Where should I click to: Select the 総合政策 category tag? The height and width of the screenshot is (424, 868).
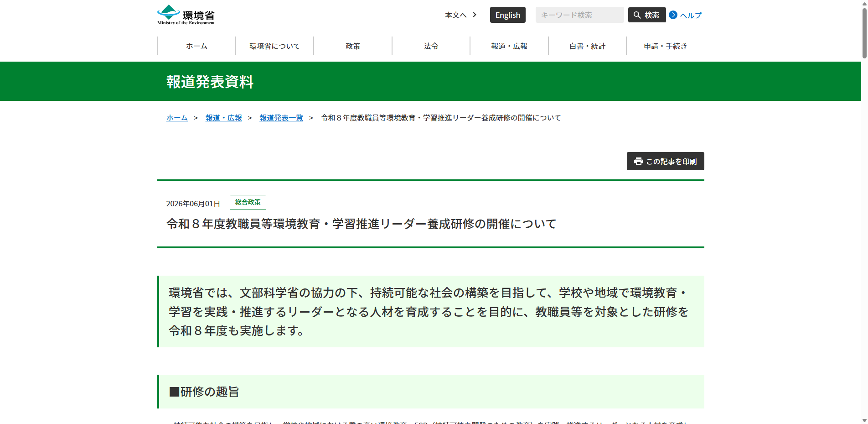248,202
